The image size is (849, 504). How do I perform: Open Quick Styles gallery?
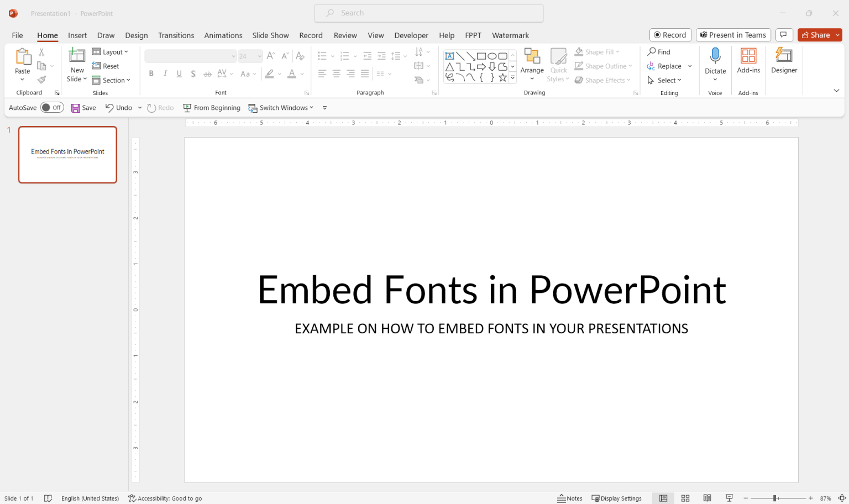[x=558, y=65]
